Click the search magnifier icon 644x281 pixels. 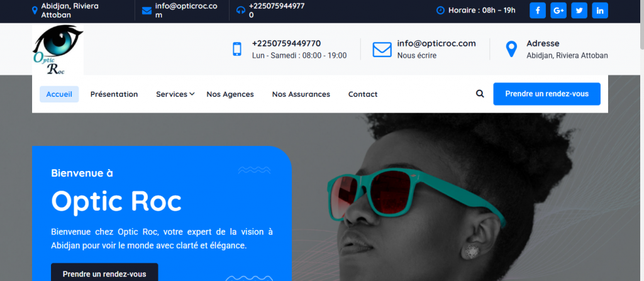(x=480, y=94)
